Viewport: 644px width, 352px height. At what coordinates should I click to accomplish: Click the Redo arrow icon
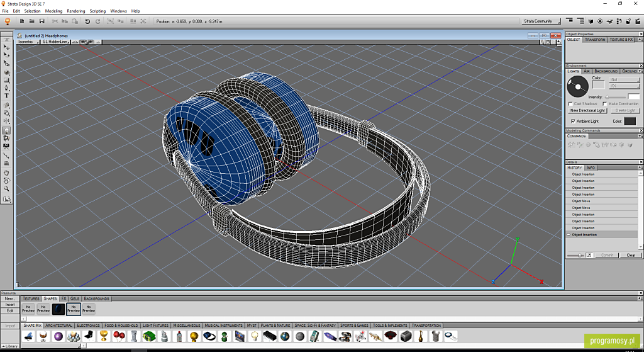pyautogui.click(x=97, y=21)
